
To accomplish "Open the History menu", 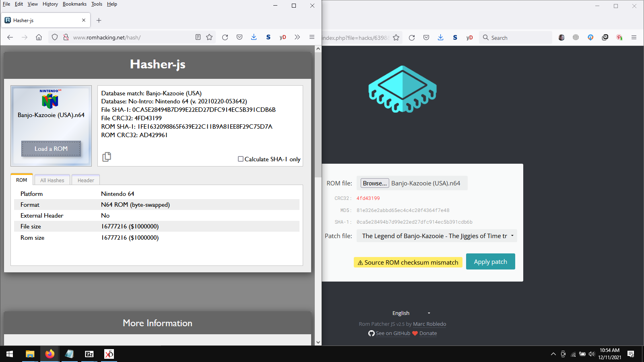I will point(50,4).
